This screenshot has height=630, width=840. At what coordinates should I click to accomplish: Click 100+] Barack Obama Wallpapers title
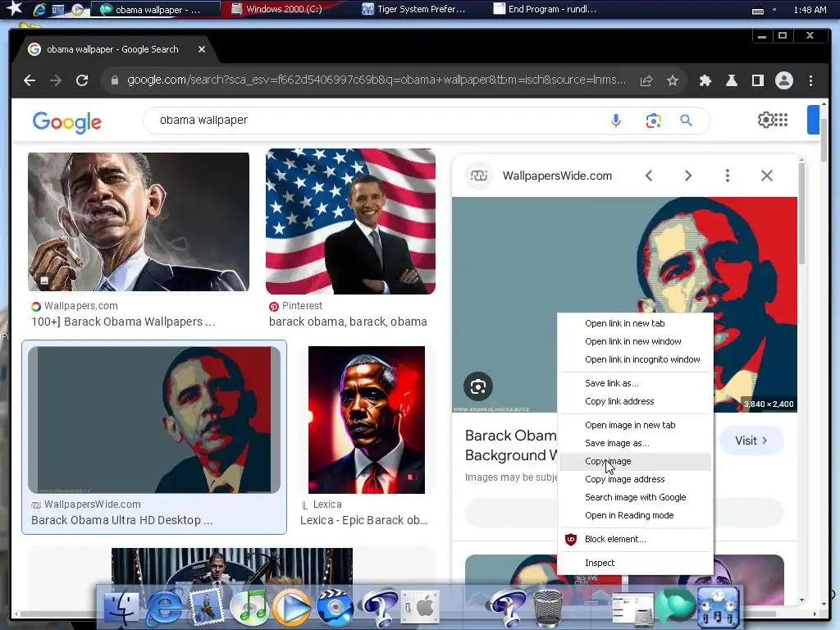point(123,322)
